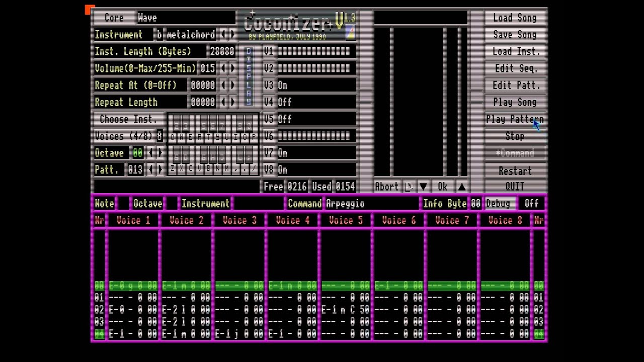Click the Abort button

pos(386,187)
